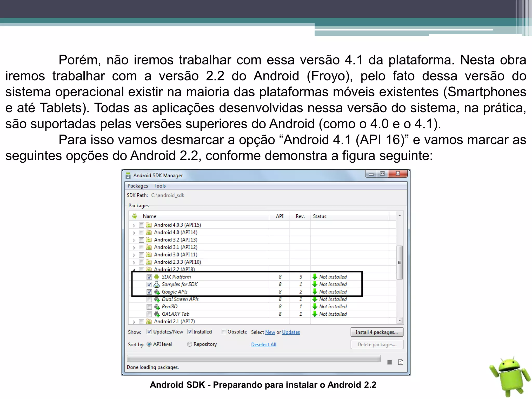
Task: Click the packages list scroll down arrow
Action: pos(400,321)
